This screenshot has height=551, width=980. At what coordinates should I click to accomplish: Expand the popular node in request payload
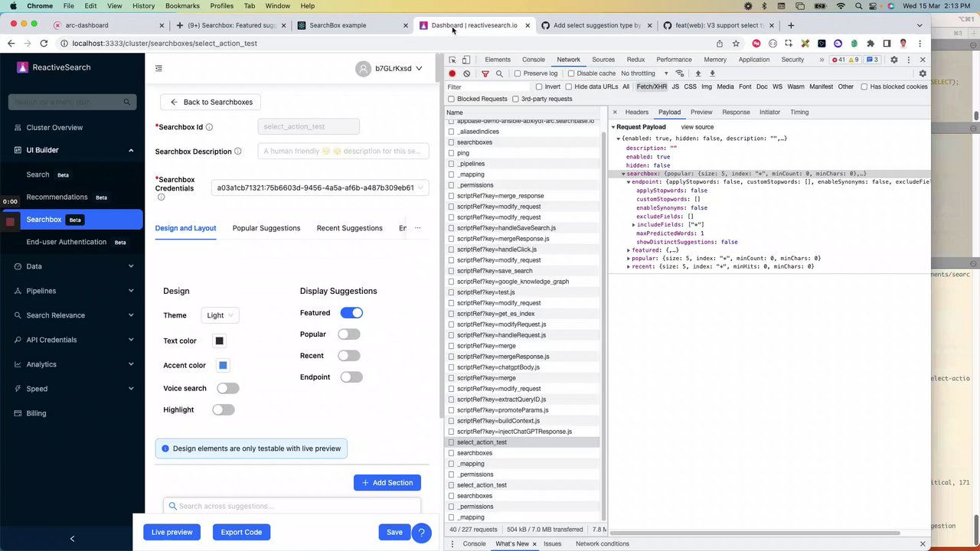click(x=629, y=259)
